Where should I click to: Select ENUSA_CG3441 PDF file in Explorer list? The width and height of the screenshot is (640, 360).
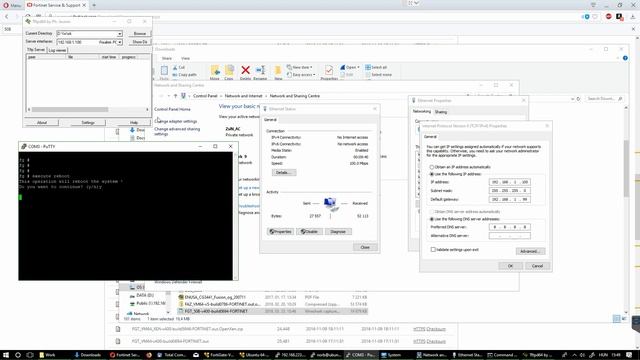[x=273, y=297]
